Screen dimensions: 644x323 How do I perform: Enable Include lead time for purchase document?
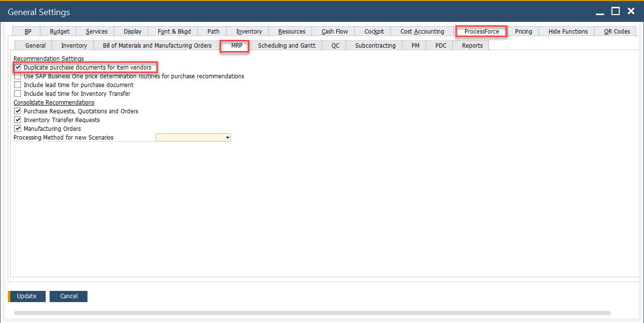pos(18,85)
